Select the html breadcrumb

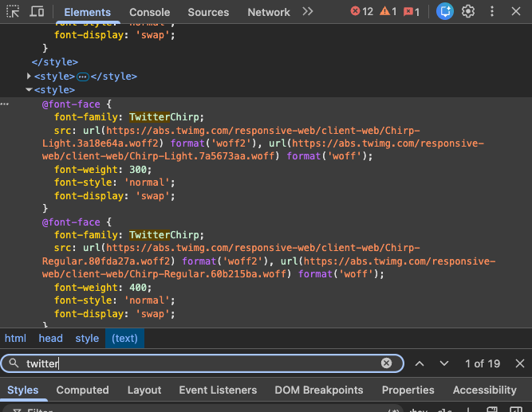(x=15, y=339)
